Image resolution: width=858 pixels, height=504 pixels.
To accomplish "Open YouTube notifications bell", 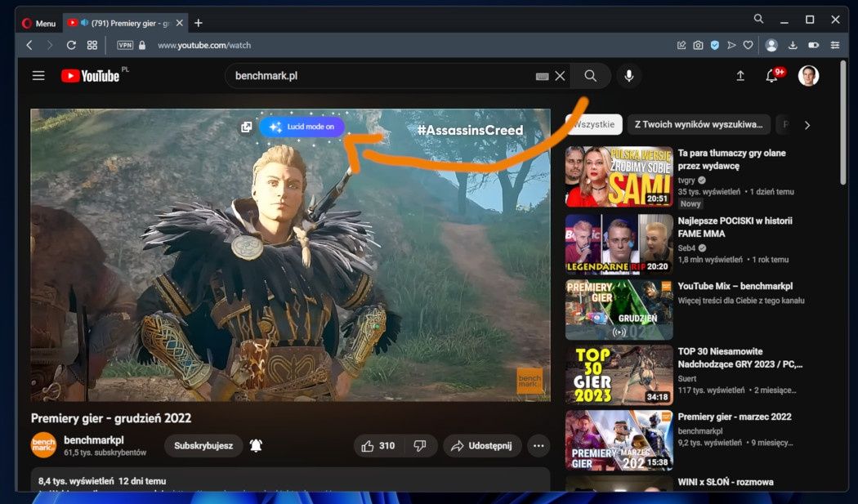I will (x=772, y=75).
